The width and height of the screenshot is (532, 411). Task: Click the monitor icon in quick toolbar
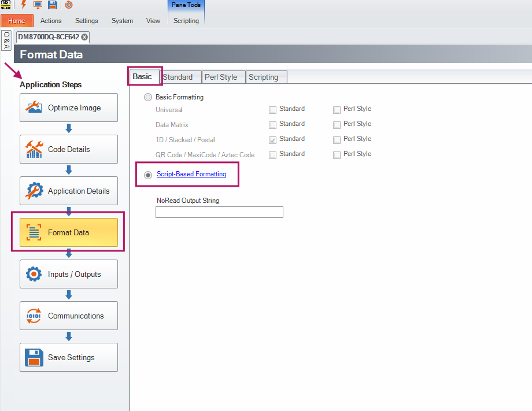click(38, 5)
